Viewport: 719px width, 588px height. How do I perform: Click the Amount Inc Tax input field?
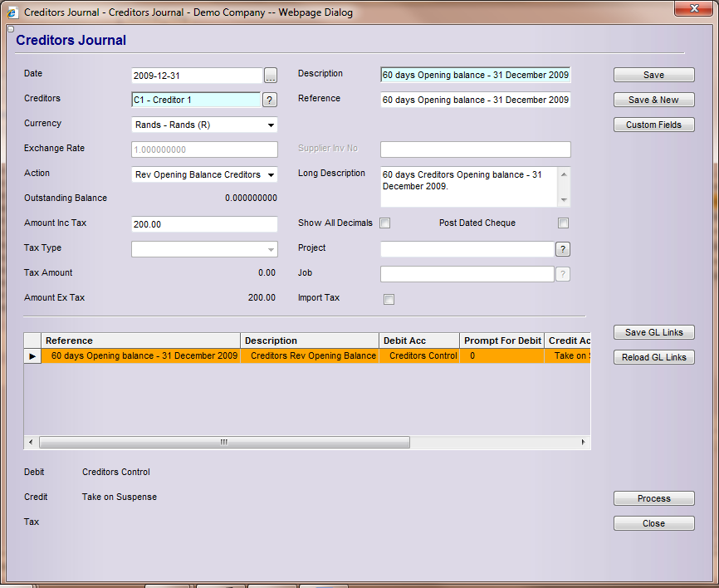click(204, 224)
